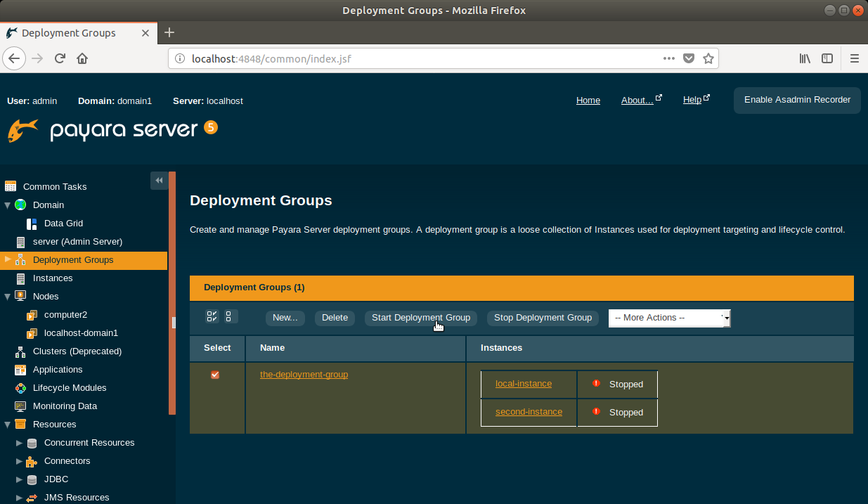The image size is (868, 504).
Task: Expand the JMS Resources node
Action: [19, 498]
